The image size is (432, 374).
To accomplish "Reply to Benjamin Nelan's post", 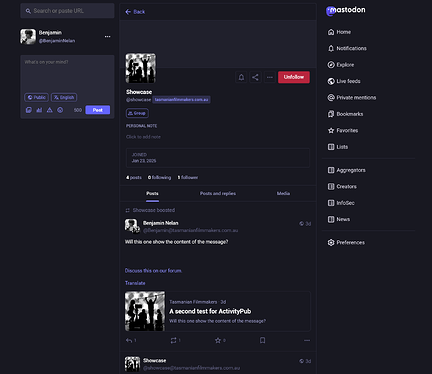I will 129,340.
